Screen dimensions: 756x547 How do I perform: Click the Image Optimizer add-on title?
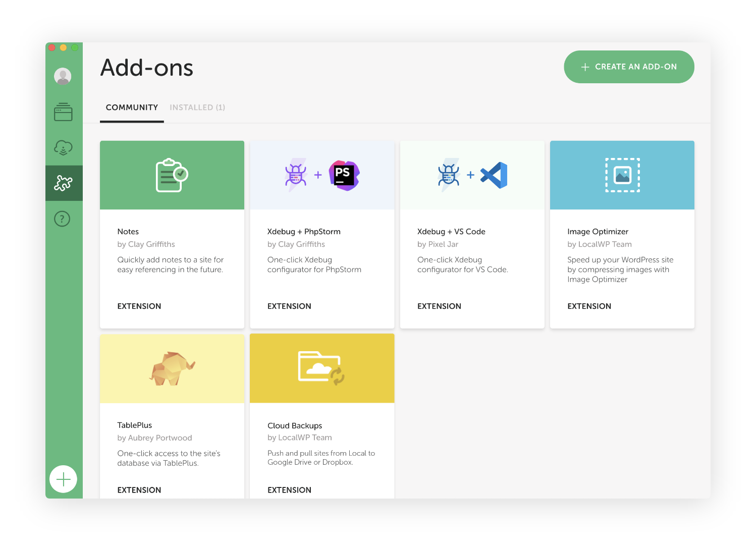pos(598,232)
